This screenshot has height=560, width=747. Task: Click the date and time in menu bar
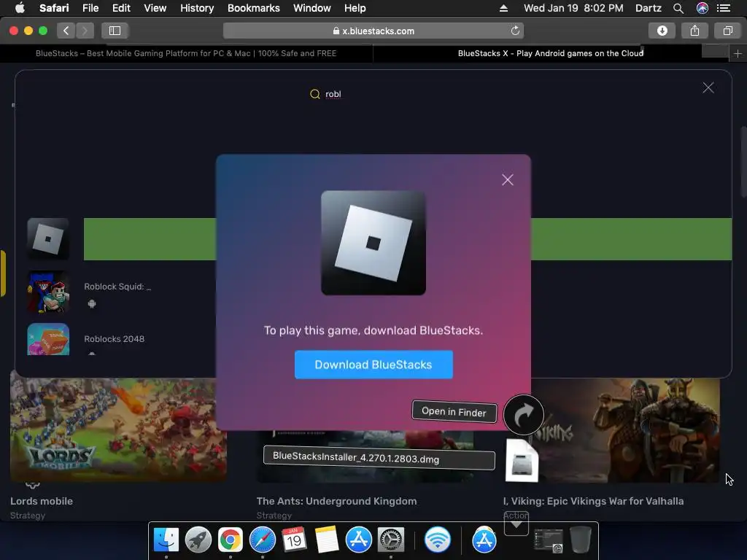[x=573, y=8]
